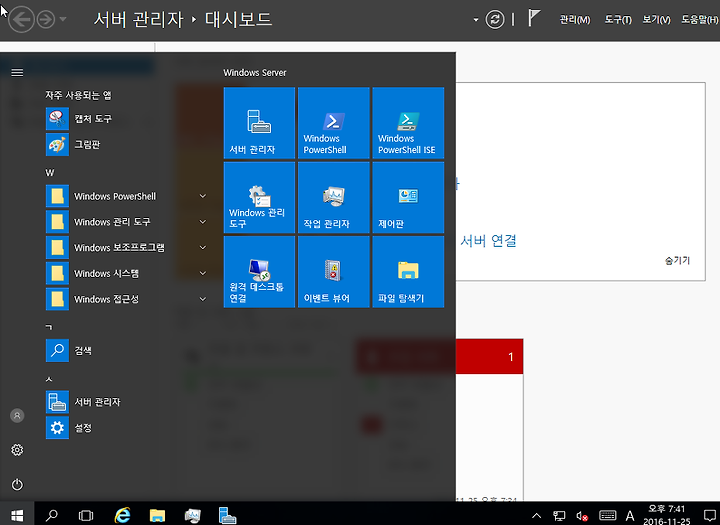Launch the Windows PowerShell tile
The image size is (720, 525).
pyautogui.click(x=333, y=123)
